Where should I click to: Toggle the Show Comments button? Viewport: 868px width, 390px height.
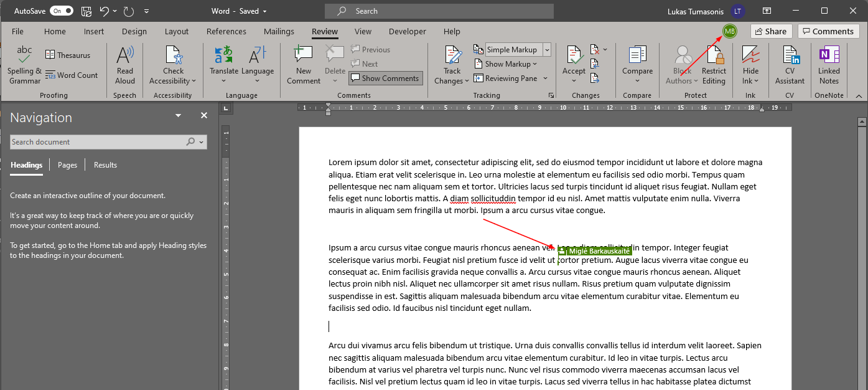(385, 78)
